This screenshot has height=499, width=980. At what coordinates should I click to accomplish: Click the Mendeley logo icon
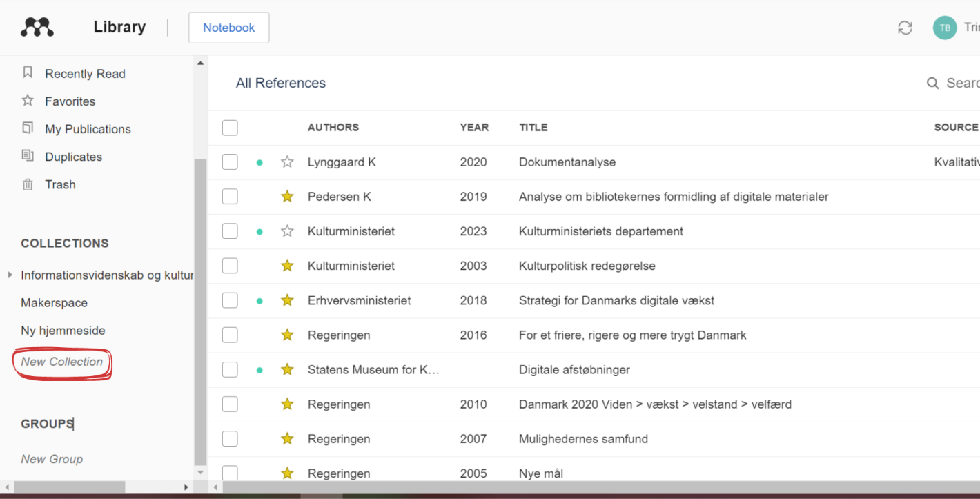[x=37, y=28]
